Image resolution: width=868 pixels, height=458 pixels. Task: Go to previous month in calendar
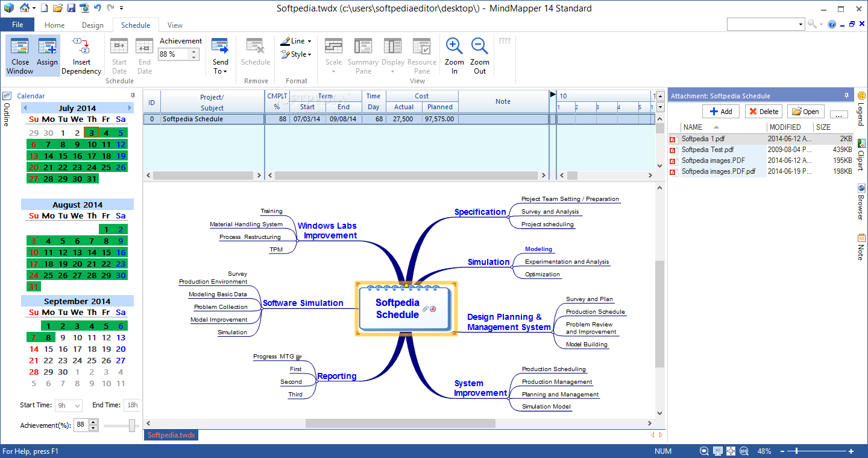(x=25, y=108)
